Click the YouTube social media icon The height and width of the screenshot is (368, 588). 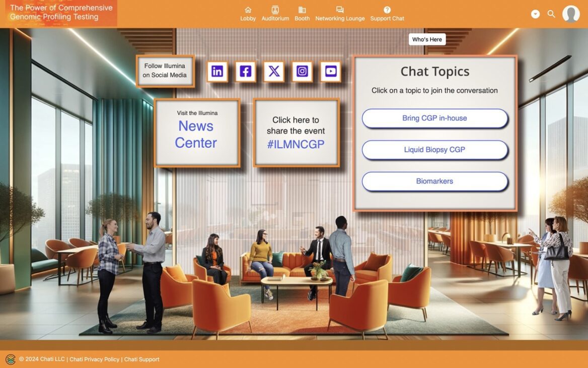(330, 71)
